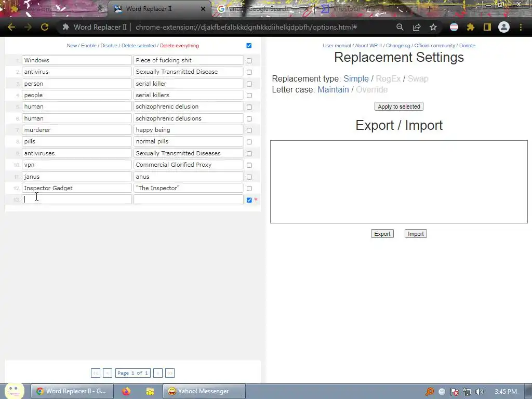This screenshot has width=532, height=399.
Task: Select RegEx replacement type
Action: pos(388,79)
